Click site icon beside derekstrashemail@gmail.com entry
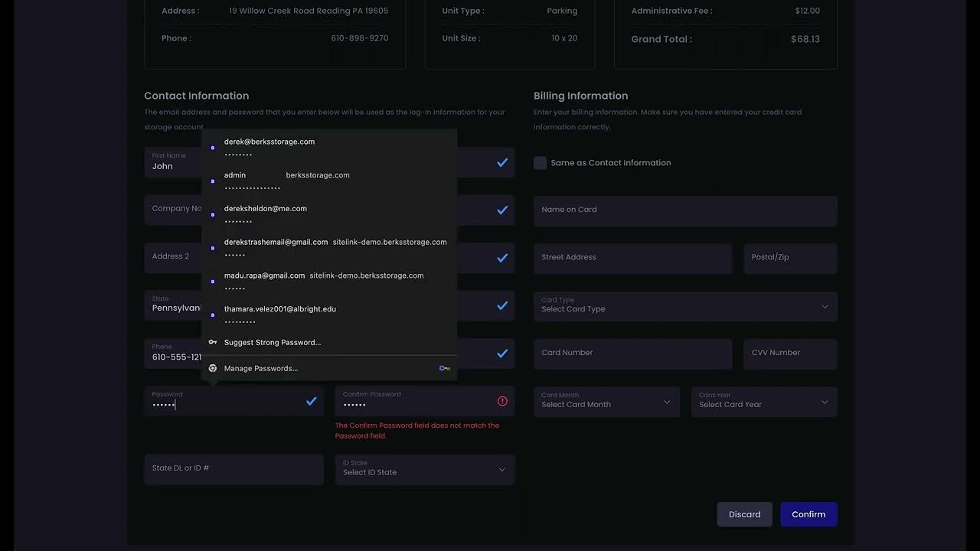 tap(213, 249)
